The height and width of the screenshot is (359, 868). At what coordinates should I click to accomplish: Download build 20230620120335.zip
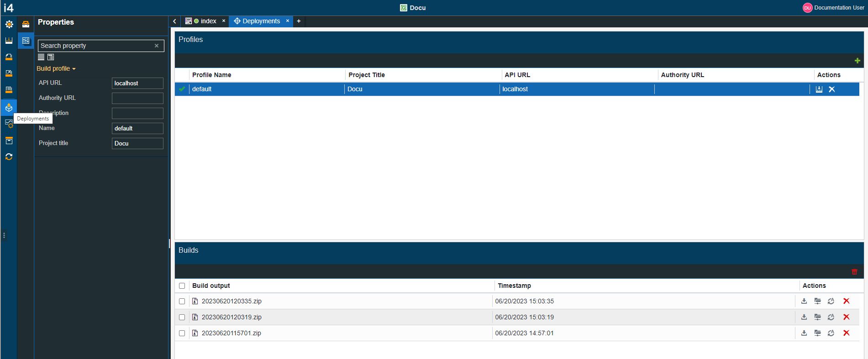pos(804,301)
